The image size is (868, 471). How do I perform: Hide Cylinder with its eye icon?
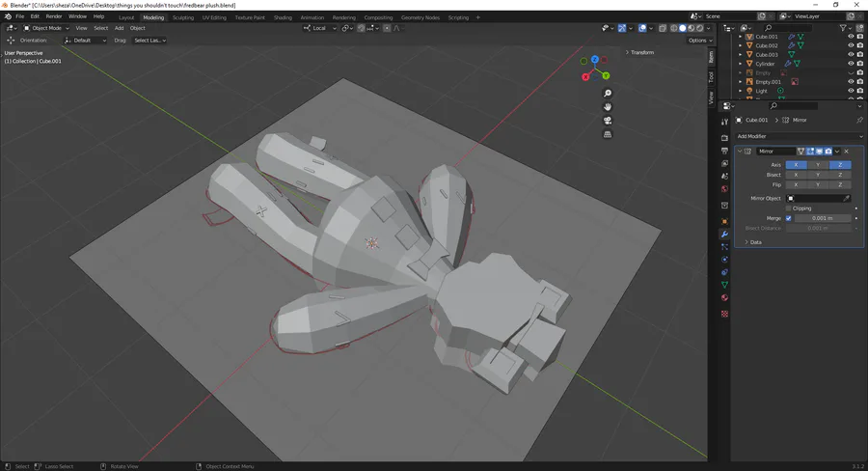point(851,64)
